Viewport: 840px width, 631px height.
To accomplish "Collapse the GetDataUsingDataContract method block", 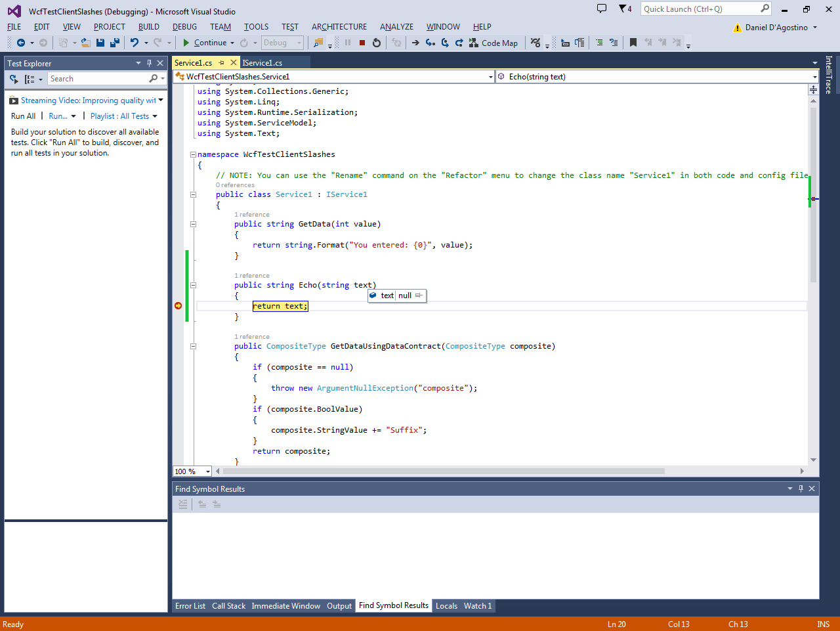I will (193, 346).
